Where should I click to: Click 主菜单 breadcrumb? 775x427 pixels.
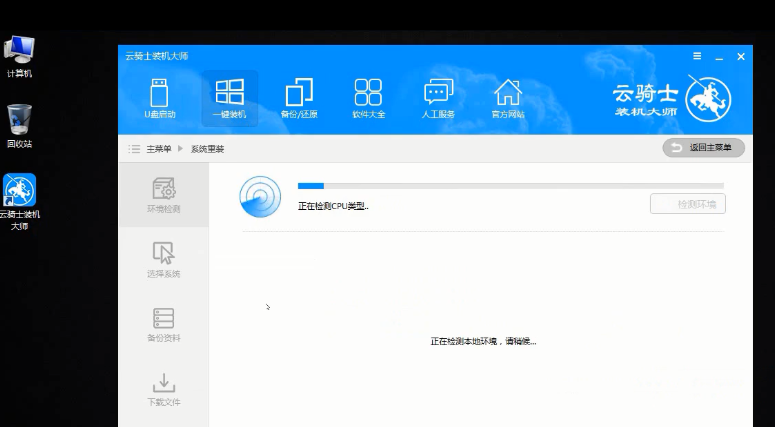pos(159,149)
